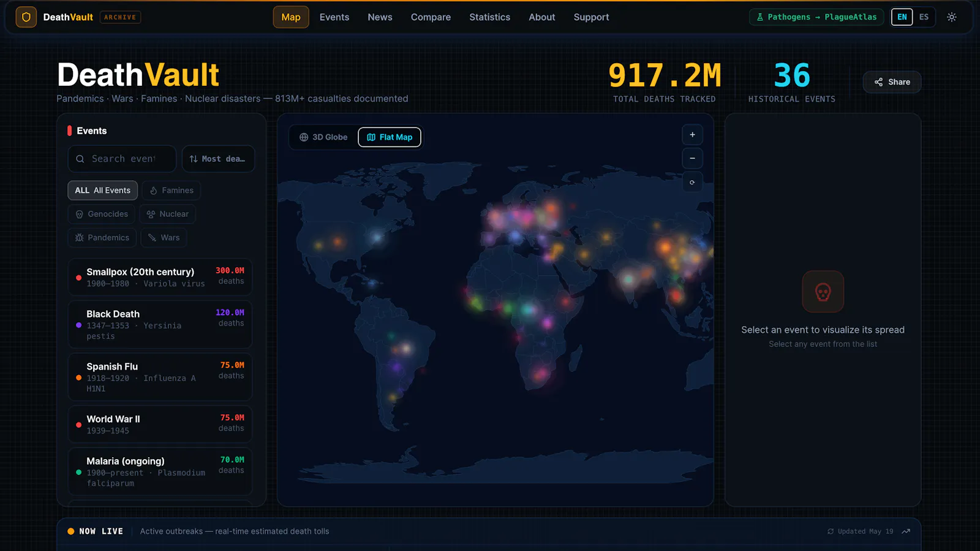
Task: Click the Events panel heading
Action: click(x=92, y=131)
